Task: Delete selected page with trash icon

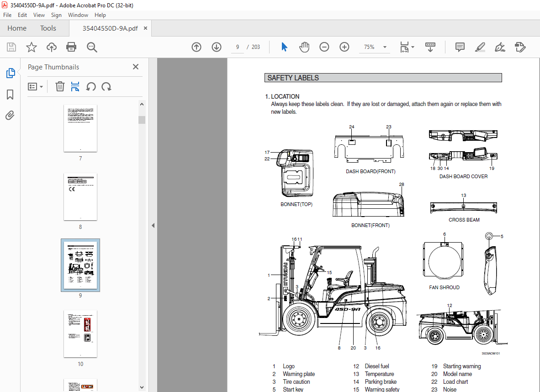Action: pyautogui.click(x=60, y=86)
